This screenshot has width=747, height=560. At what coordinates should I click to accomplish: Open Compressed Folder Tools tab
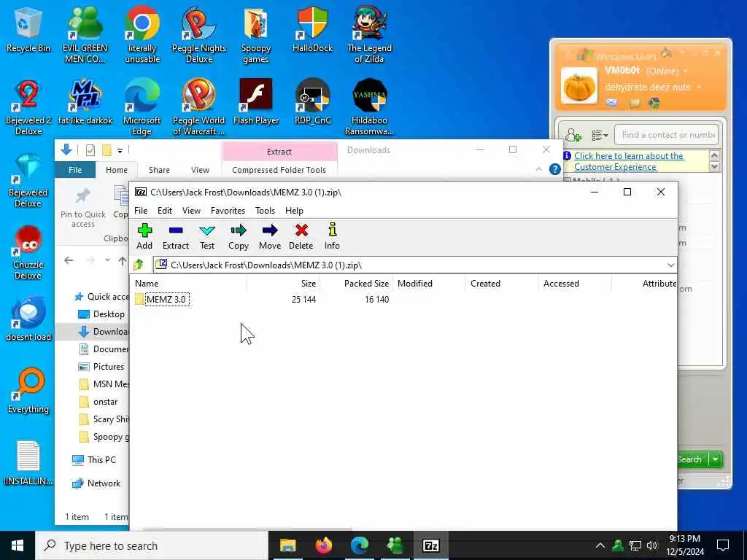click(x=279, y=170)
